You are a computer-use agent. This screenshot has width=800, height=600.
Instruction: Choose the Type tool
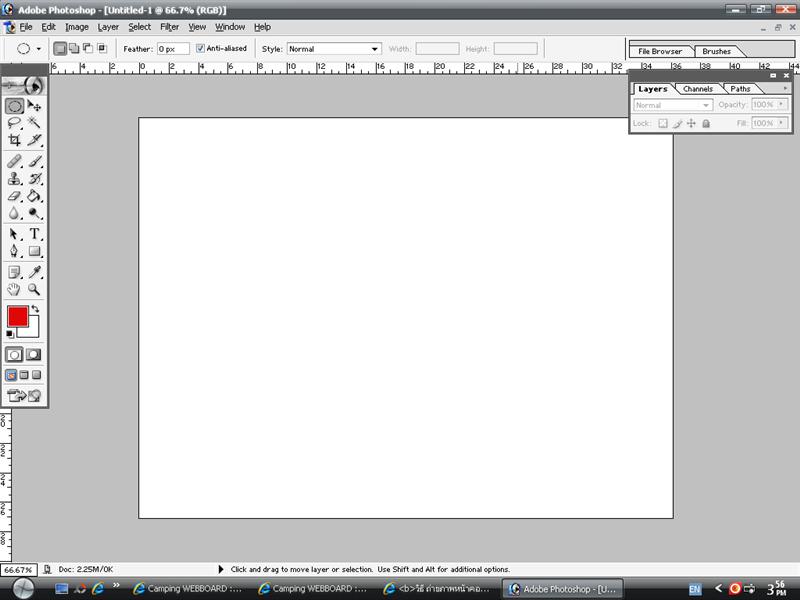[34, 234]
